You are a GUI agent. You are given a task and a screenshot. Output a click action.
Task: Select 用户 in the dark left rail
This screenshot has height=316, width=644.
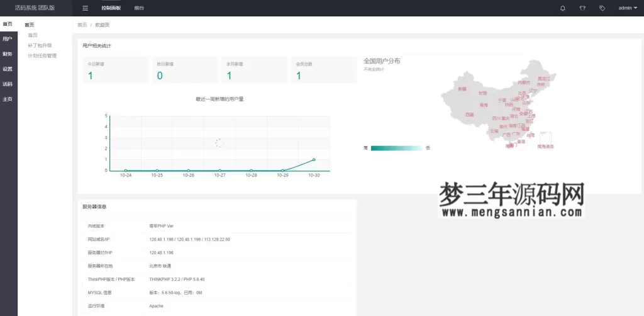tap(8, 39)
